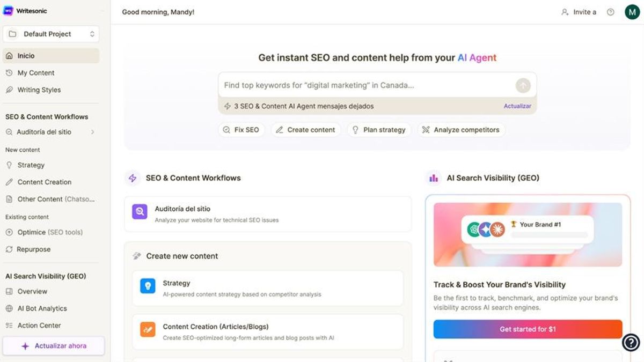Open Repurpose in the sidebar
Image resolution: width=644 pixels, height=362 pixels.
click(x=33, y=249)
